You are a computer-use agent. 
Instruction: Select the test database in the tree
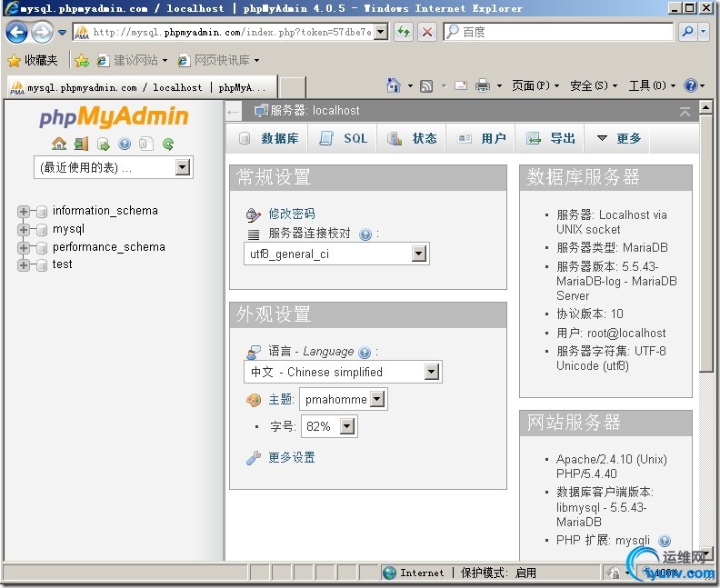tap(62, 264)
